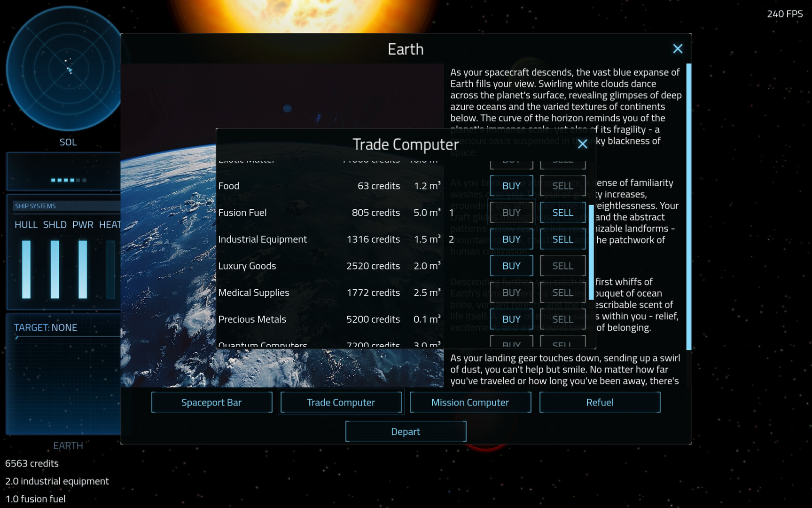Click the description panel scrollbar
The width and height of the screenshot is (812, 508).
[688, 207]
